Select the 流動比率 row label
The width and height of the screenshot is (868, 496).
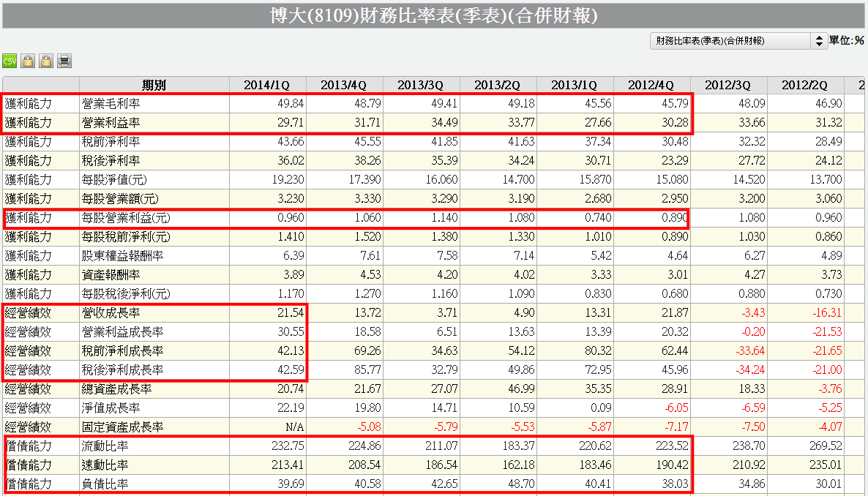coord(105,446)
